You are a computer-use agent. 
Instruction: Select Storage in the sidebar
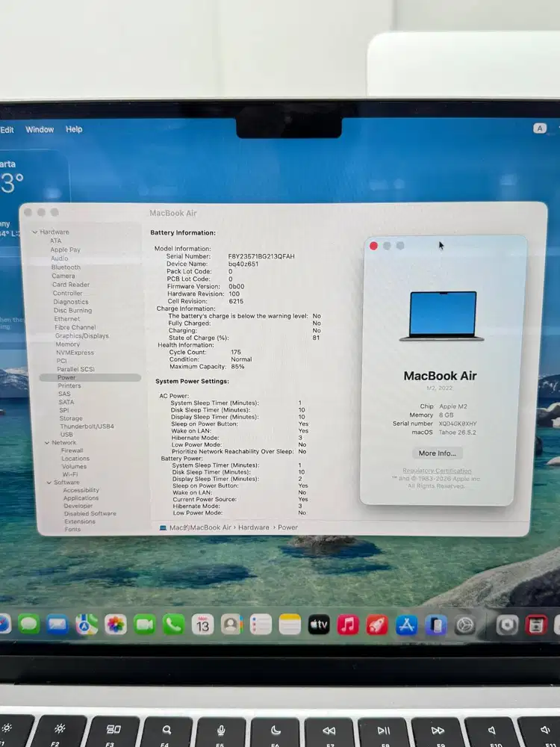tap(71, 418)
